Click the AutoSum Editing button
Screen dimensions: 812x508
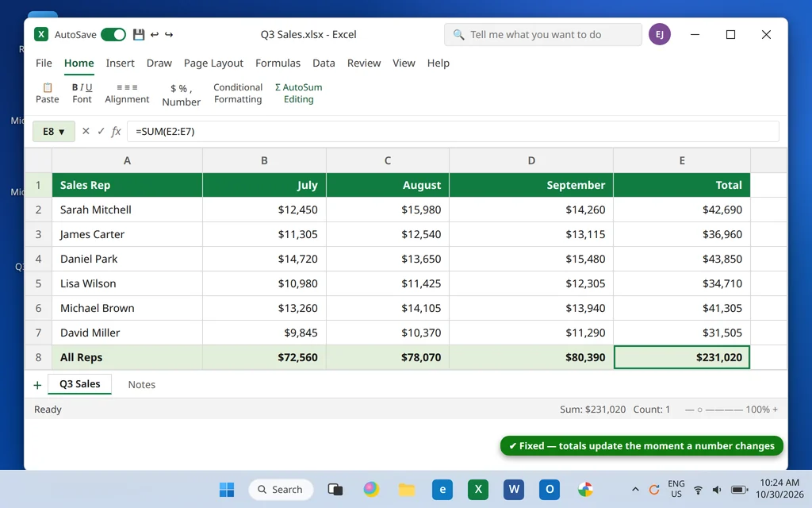pyautogui.click(x=298, y=93)
